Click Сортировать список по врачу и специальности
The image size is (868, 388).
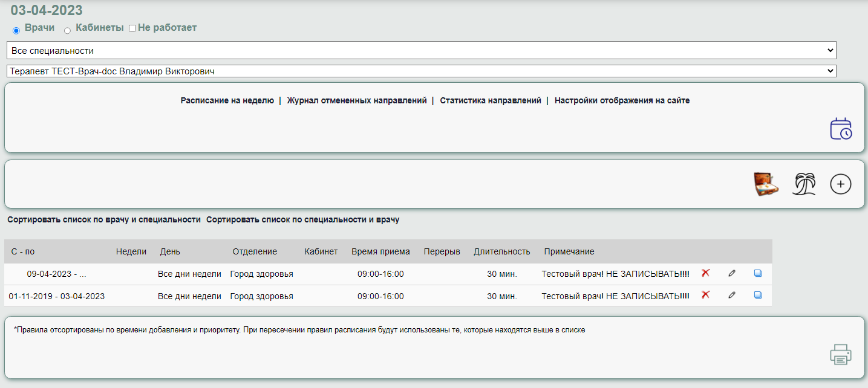click(103, 220)
